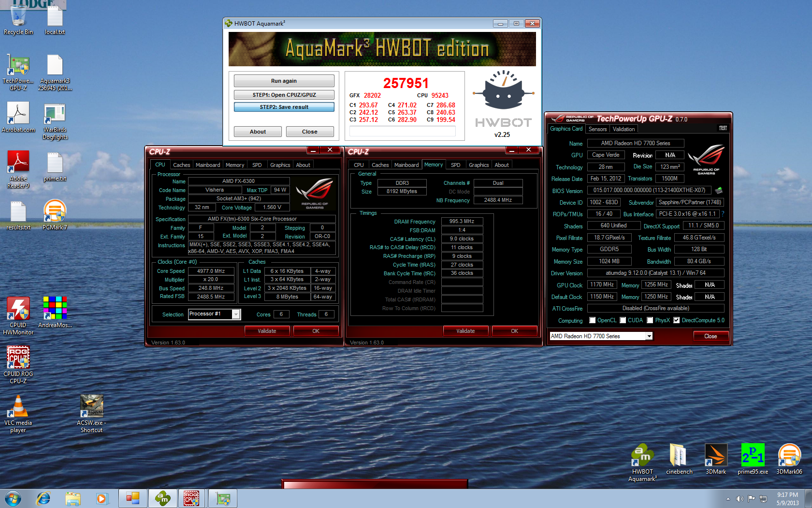Launch CPUID ROG CPU-Z desktop shortcut

[x=18, y=365]
